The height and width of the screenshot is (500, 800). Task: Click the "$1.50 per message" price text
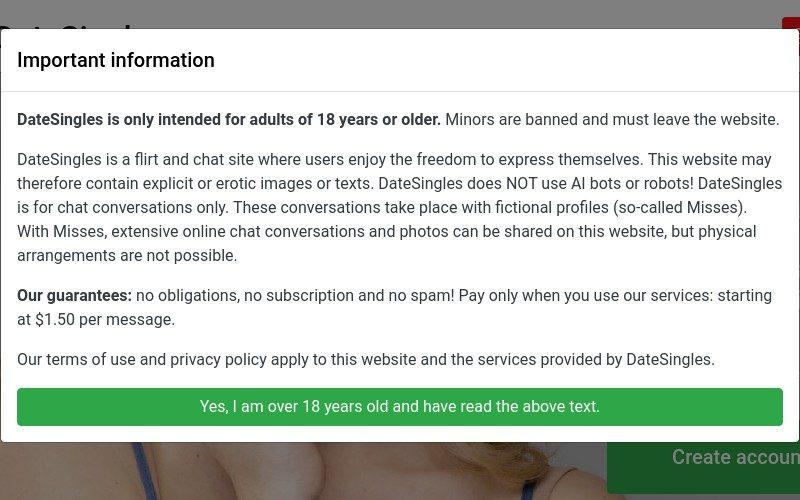[x=105, y=319]
